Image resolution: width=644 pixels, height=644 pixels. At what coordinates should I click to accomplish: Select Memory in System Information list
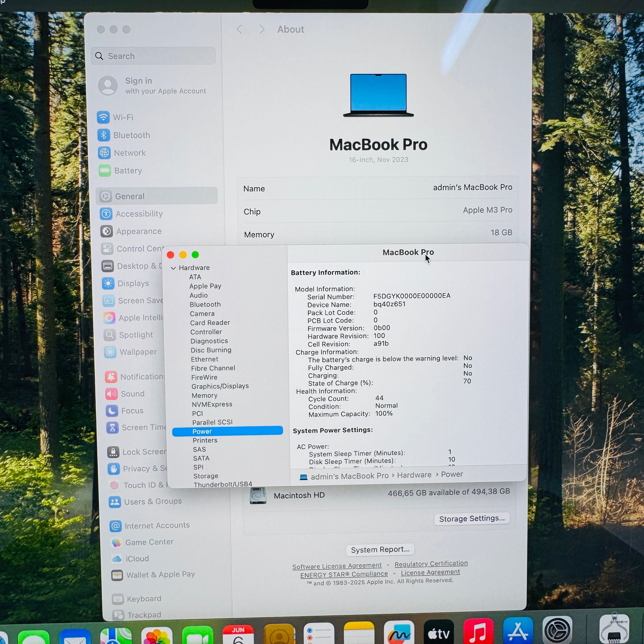pos(204,395)
